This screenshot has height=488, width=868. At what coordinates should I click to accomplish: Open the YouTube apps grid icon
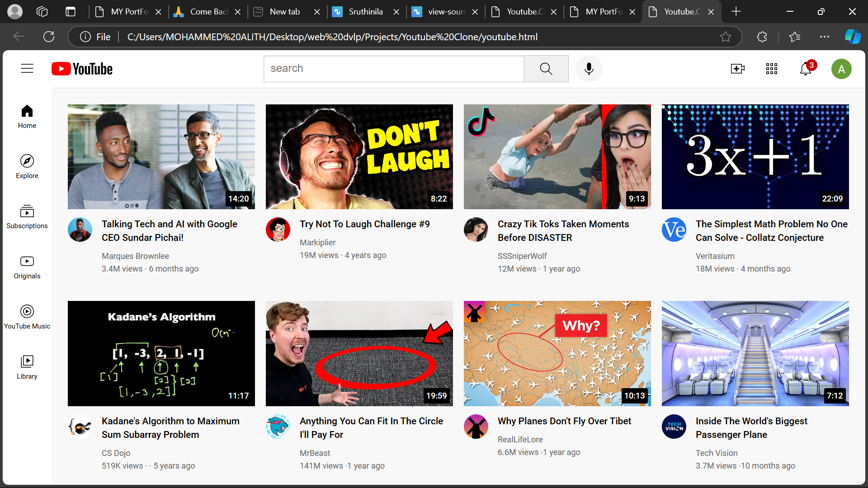tap(772, 69)
